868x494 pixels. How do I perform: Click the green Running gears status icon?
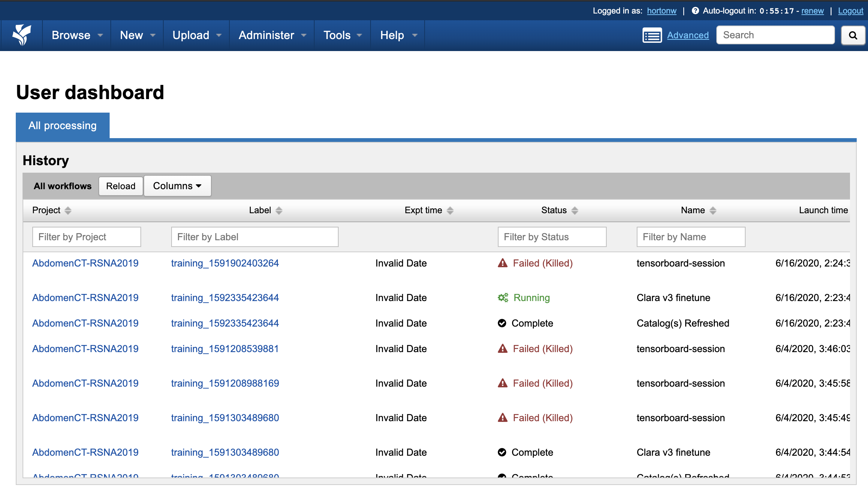tap(503, 298)
